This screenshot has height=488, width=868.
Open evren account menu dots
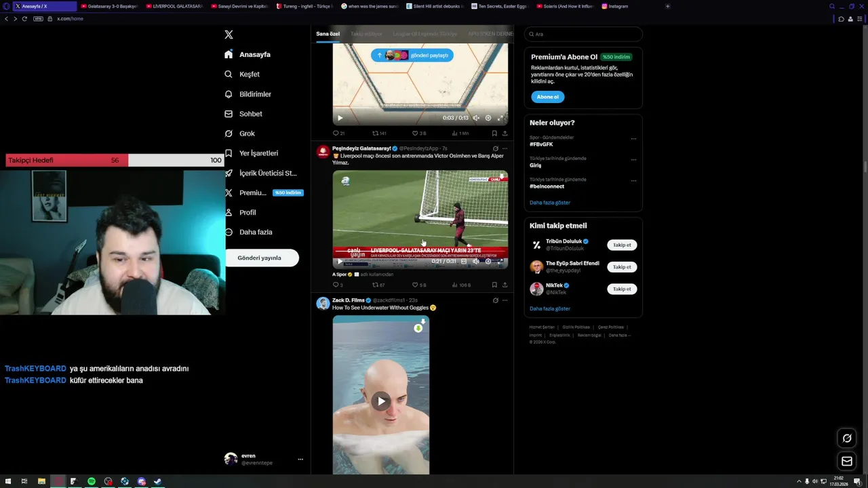300,460
